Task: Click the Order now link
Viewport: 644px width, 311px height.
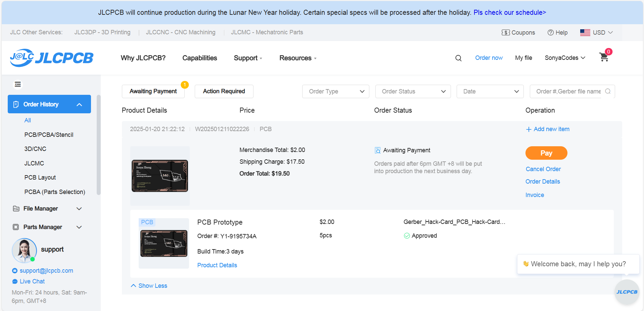Action: [x=489, y=58]
